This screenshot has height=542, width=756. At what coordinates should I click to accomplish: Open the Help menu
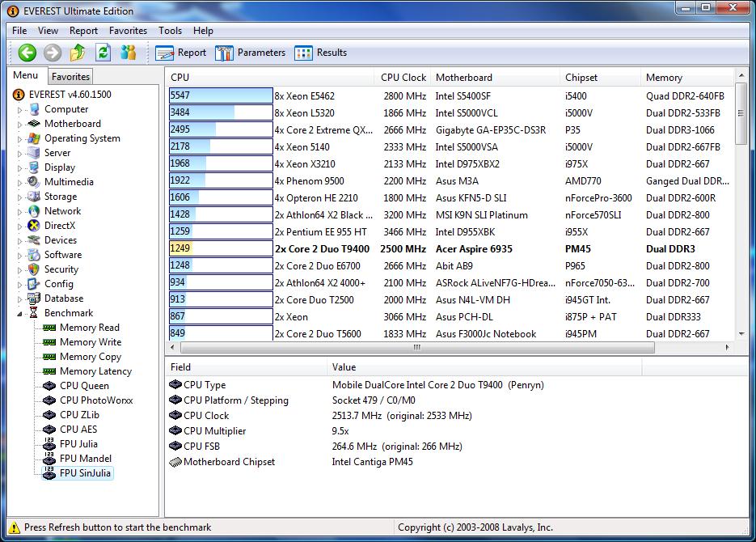tap(203, 31)
